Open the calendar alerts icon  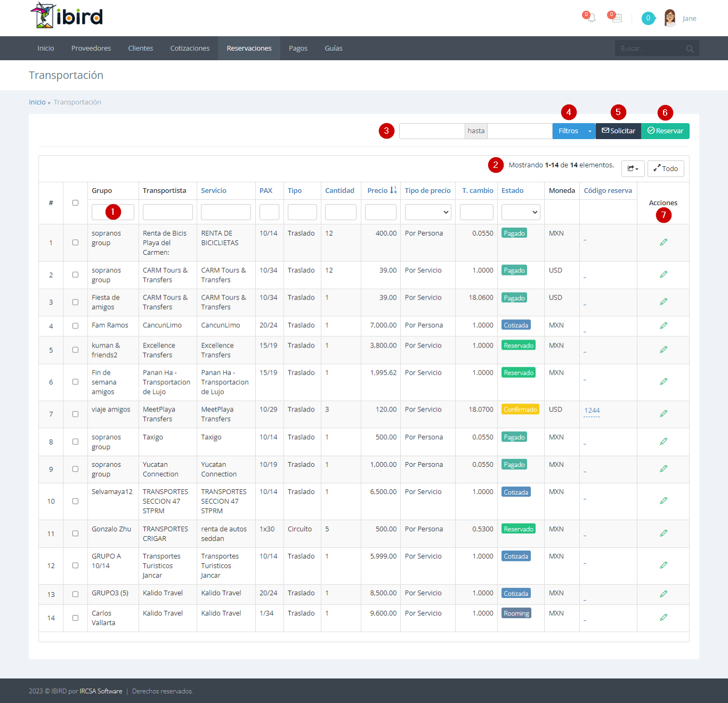coord(617,18)
